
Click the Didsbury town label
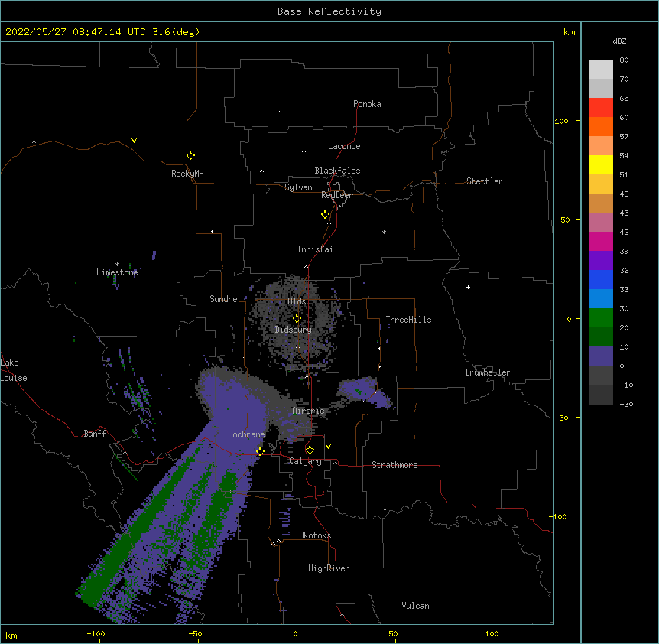293,330
